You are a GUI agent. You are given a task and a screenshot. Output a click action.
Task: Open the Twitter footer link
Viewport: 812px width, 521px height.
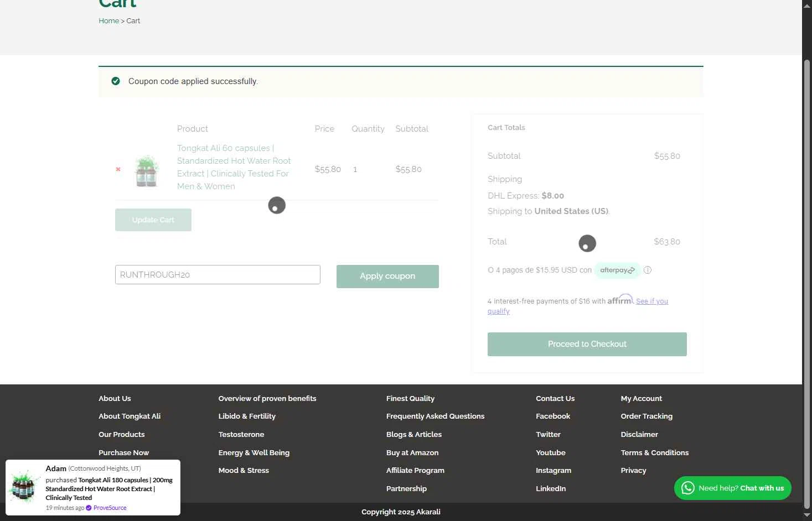[x=548, y=434]
